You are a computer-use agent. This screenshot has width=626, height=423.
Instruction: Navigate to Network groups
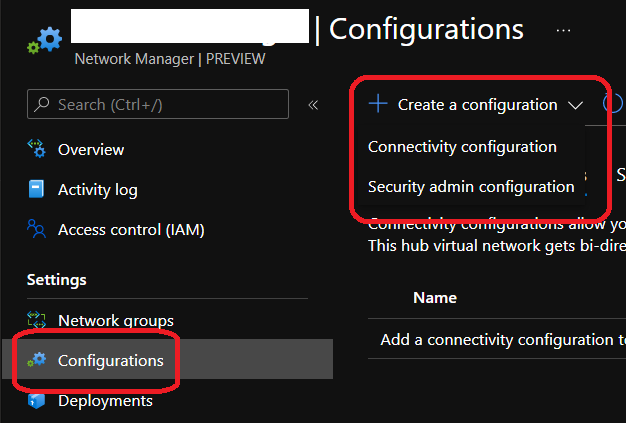pos(116,321)
